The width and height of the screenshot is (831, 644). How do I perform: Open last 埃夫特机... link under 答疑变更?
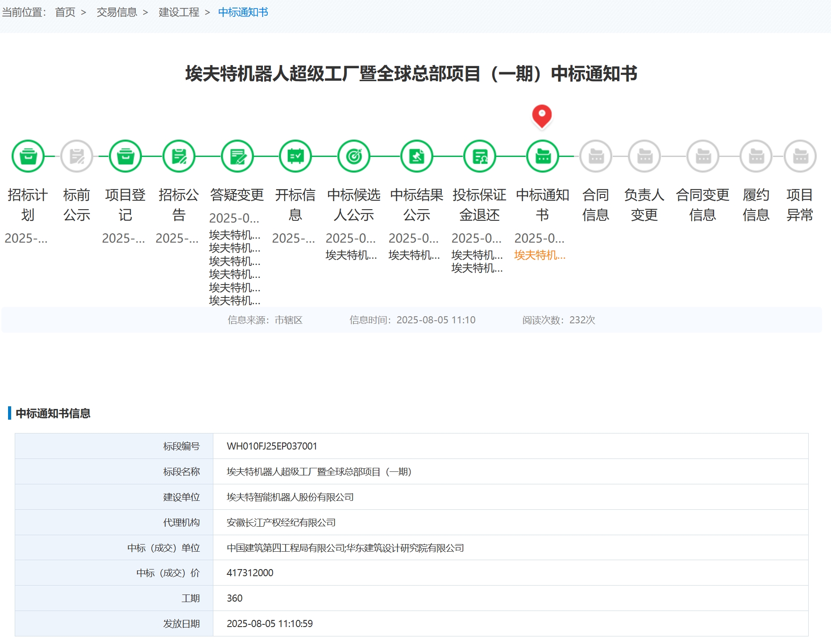(235, 301)
